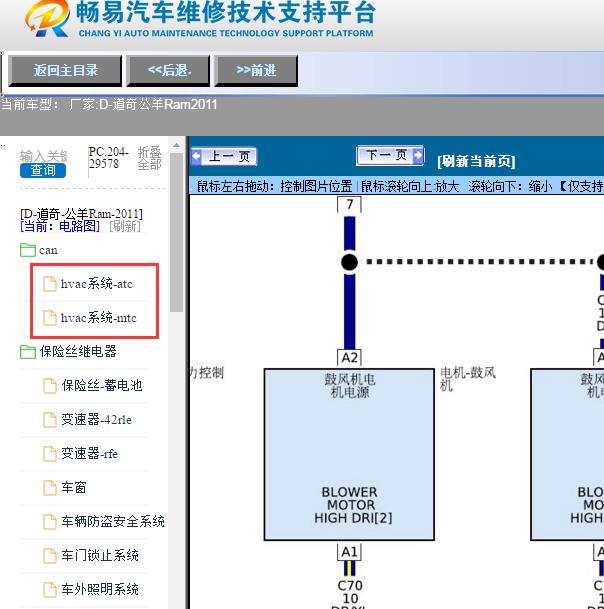Click the 查询 search button
This screenshot has width=604, height=609.
(x=43, y=171)
